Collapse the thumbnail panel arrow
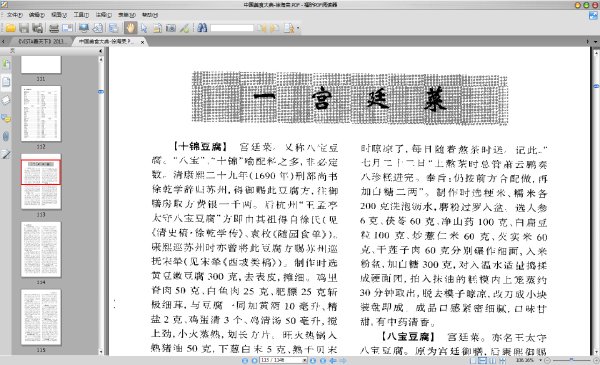Image resolution: width=600 pixels, height=365 pixels. (101, 51)
